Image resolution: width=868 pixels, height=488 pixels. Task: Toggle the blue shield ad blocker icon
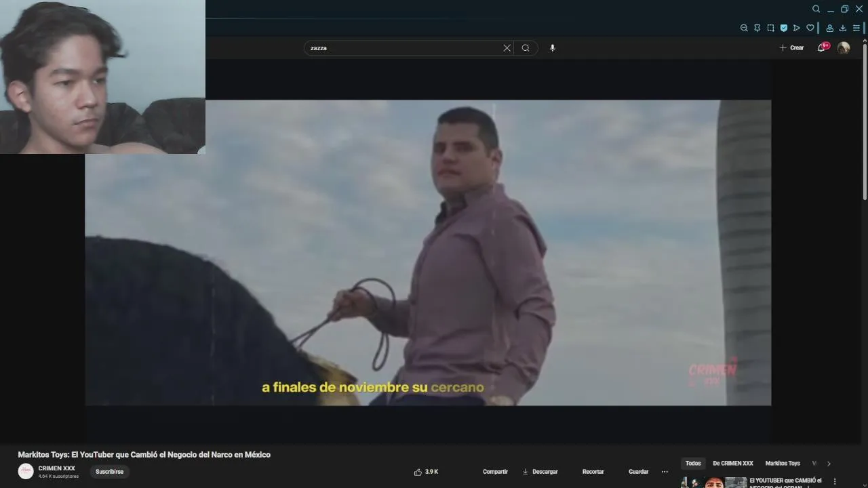tap(784, 28)
